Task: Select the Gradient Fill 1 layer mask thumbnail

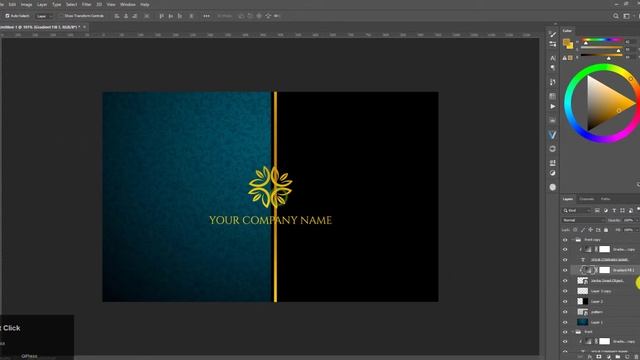Action: coord(604,270)
